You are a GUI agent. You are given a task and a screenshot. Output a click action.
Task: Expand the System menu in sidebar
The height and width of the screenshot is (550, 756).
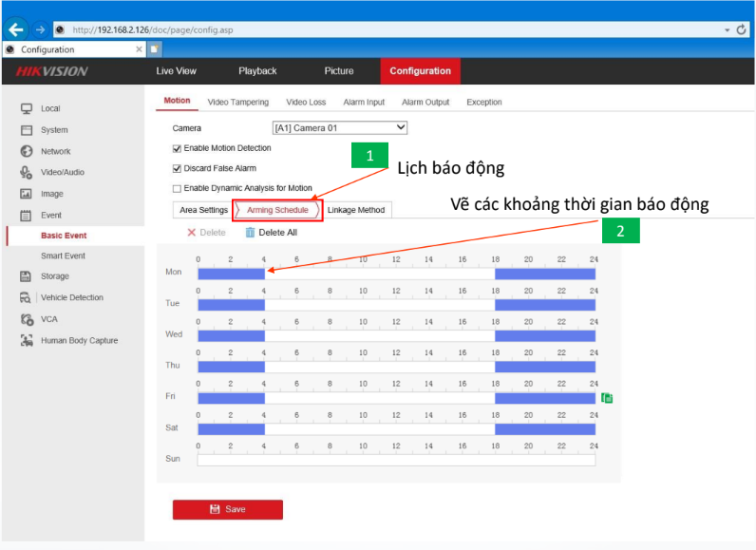pos(53,130)
